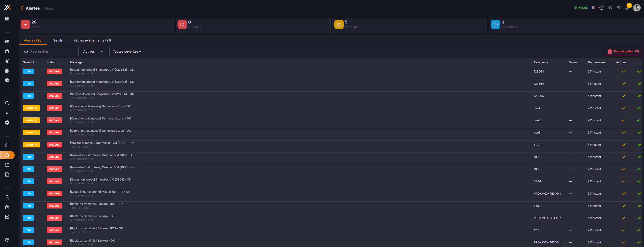
Task: Open the sparkles AI assistant icon
Action: coord(610,8)
